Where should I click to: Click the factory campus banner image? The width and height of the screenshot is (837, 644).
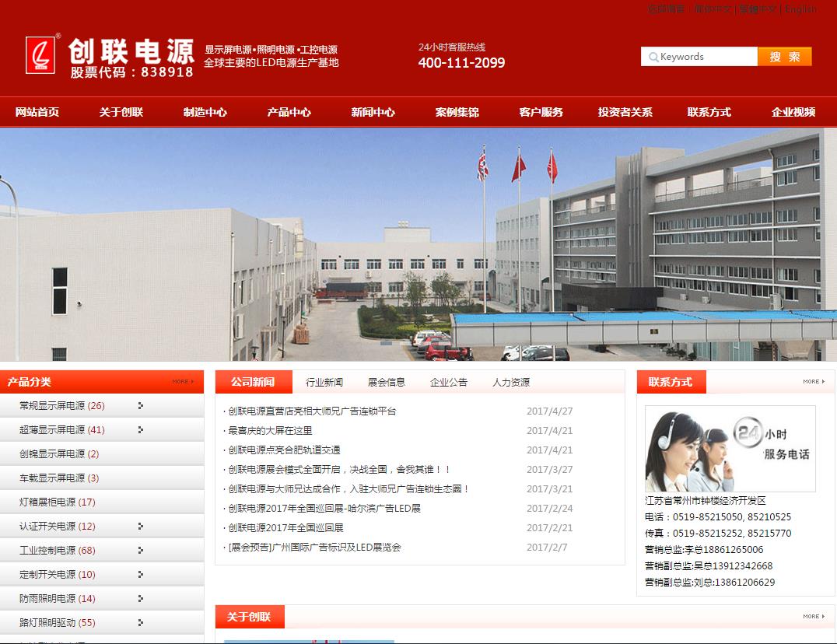tap(418, 244)
